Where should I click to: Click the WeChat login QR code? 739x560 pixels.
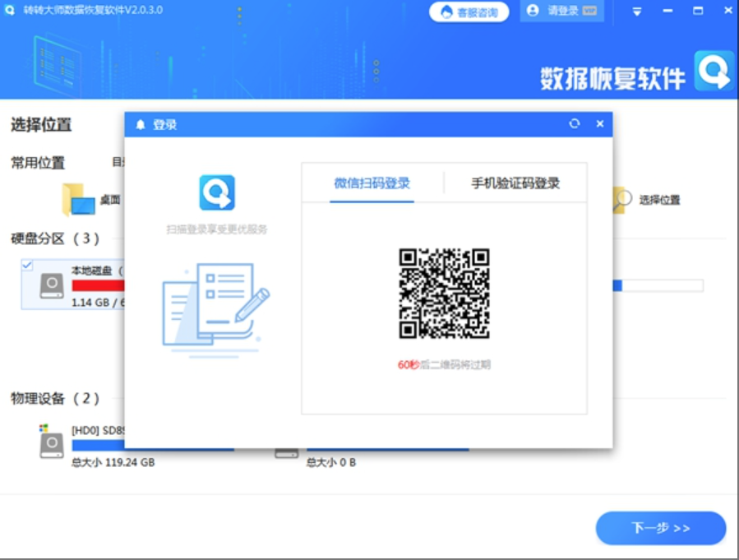(444, 294)
